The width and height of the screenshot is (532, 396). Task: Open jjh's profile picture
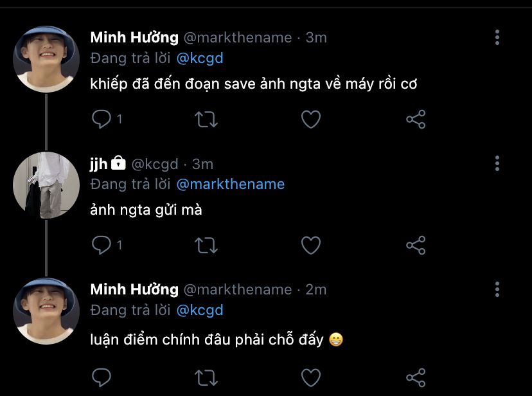click(46, 185)
